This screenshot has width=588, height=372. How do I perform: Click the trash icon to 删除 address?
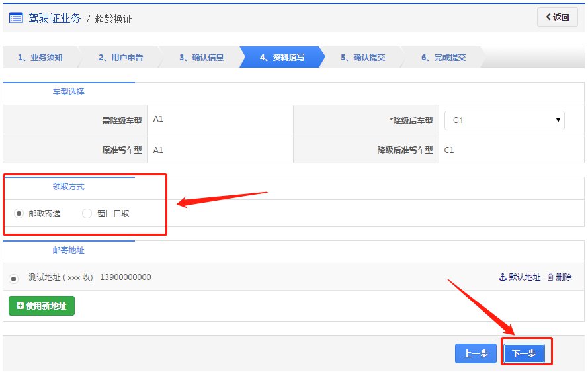point(550,277)
